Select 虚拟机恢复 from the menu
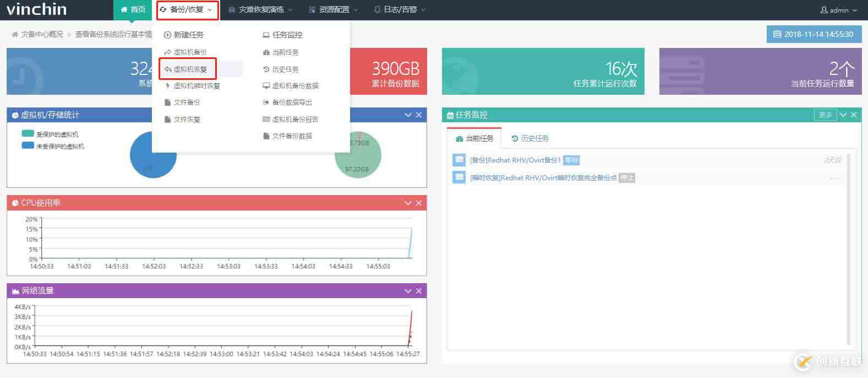Image resolution: width=868 pixels, height=378 pixels. [190, 69]
